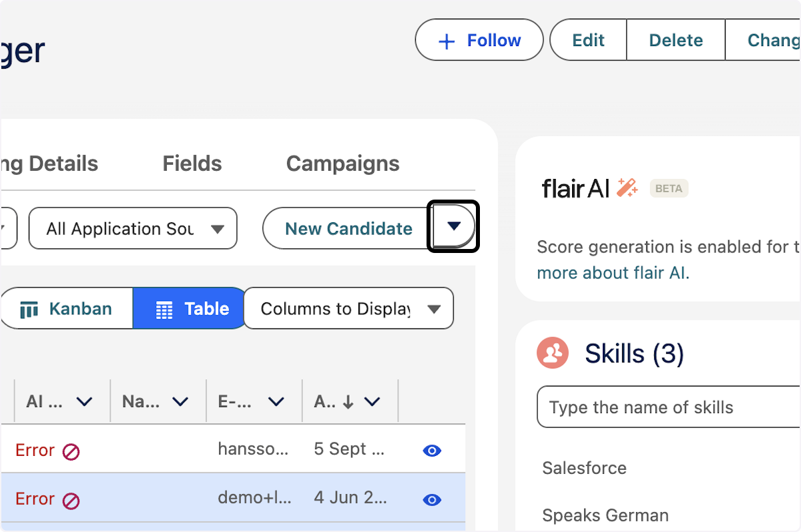Click the Skills people icon
Screen dimensions: 801x532
click(553, 353)
